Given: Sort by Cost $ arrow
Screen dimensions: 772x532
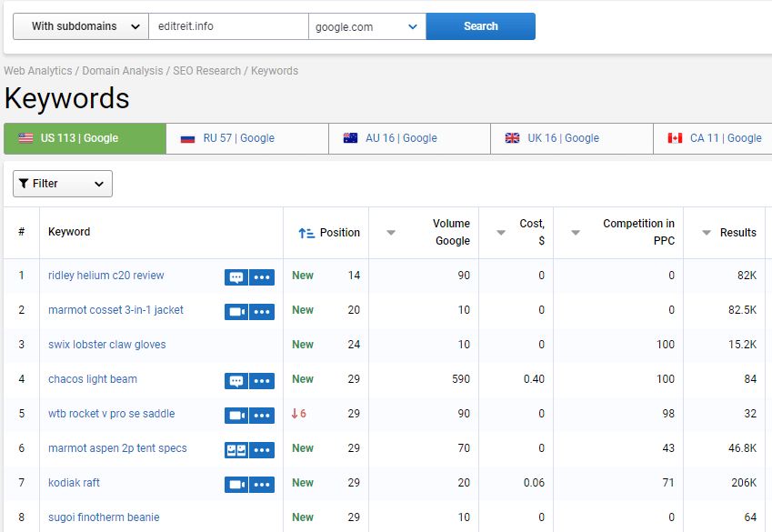Looking at the screenshot, I should tap(501, 233).
